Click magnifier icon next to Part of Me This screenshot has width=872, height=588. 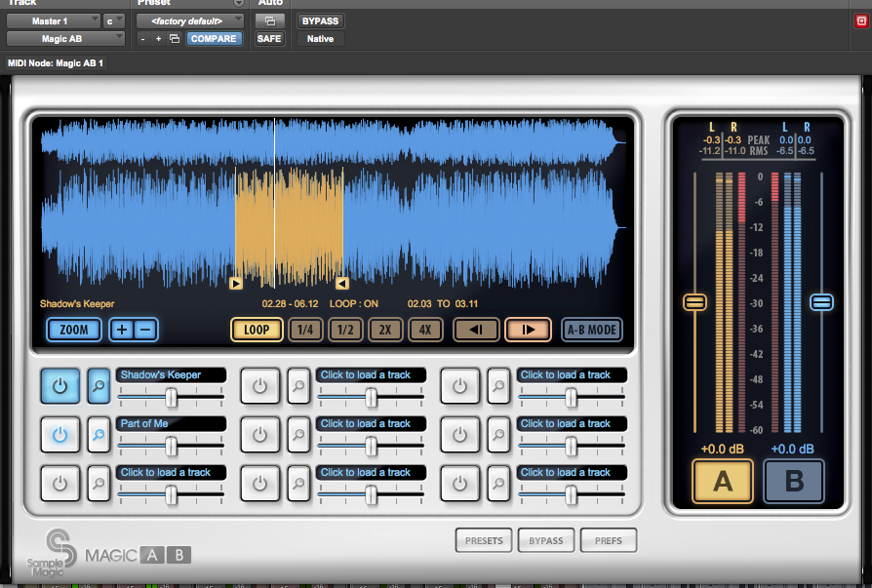[99, 434]
